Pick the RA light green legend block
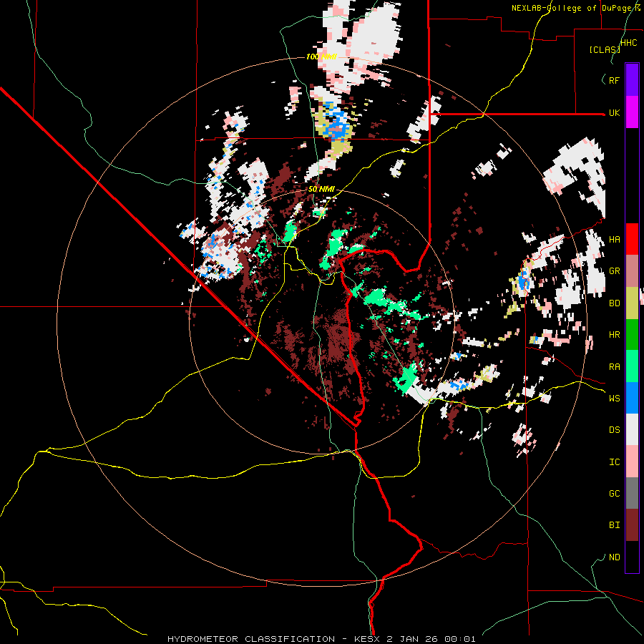Image resolution: width=644 pixels, height=644 pixels. 632,366
